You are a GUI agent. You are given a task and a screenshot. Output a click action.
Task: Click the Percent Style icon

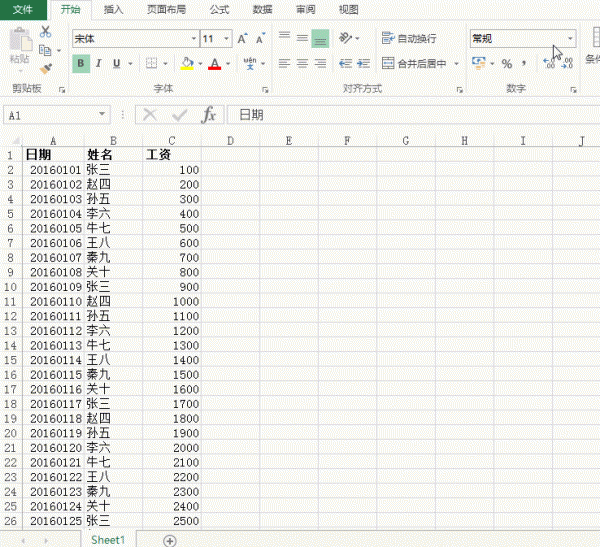point(507,64)
